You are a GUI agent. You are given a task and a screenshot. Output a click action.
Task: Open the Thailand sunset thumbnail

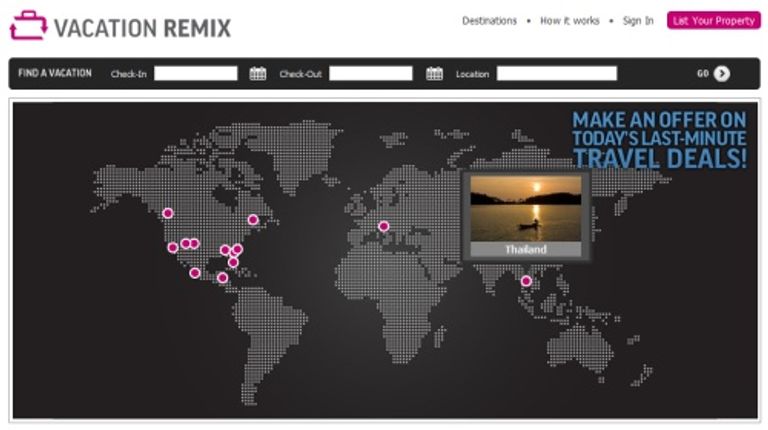click(526, 208)
